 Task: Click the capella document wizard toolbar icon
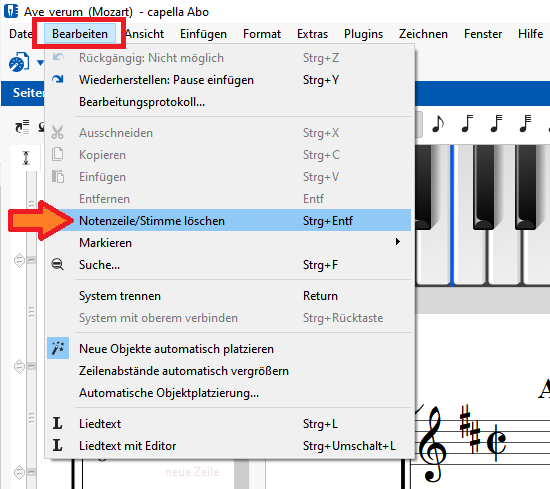click(19, 62)
